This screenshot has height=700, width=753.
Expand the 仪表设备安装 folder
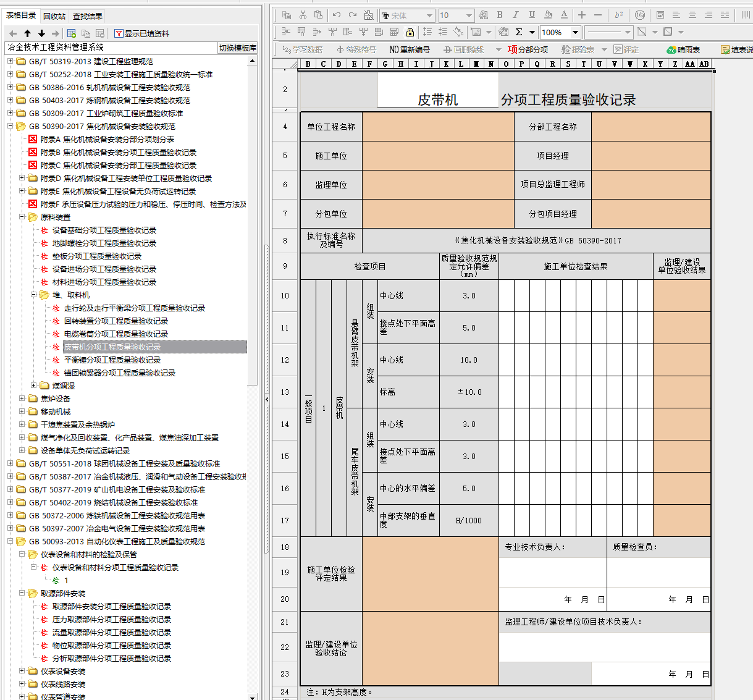point(22,671)
